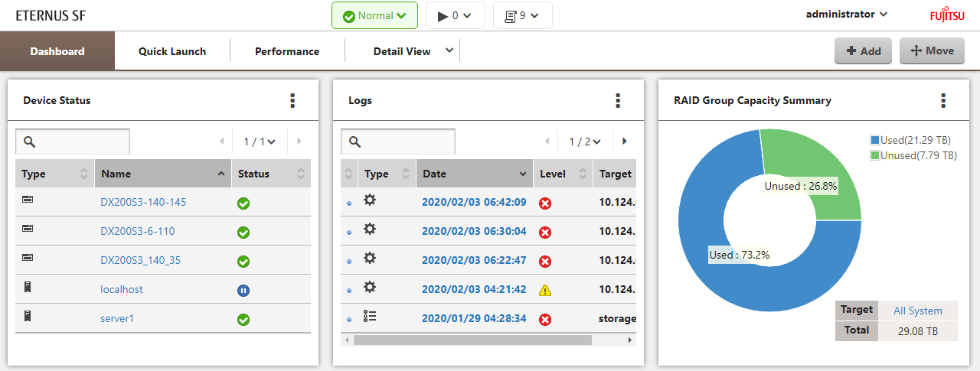
Task: Sort Device Status table by Name
Action: click(163, 174)
